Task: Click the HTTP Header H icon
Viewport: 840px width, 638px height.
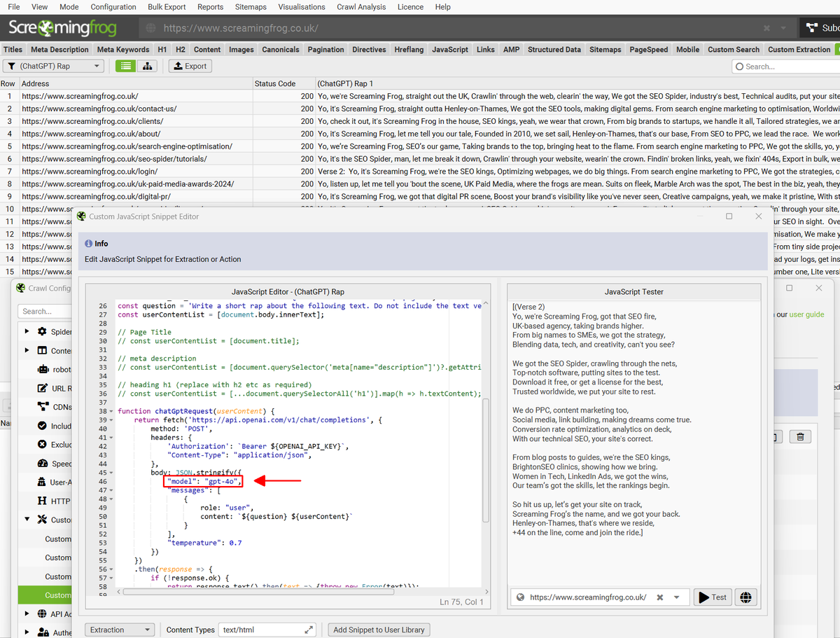Action: [43, 501]
